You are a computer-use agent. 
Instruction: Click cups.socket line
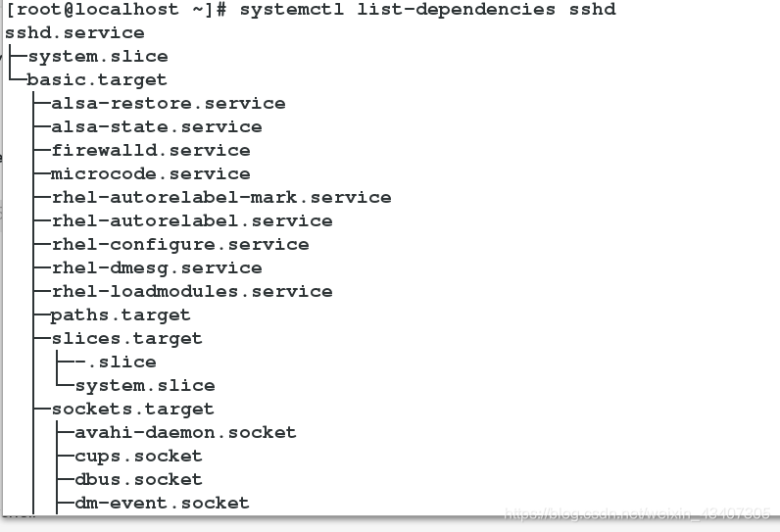138,456
